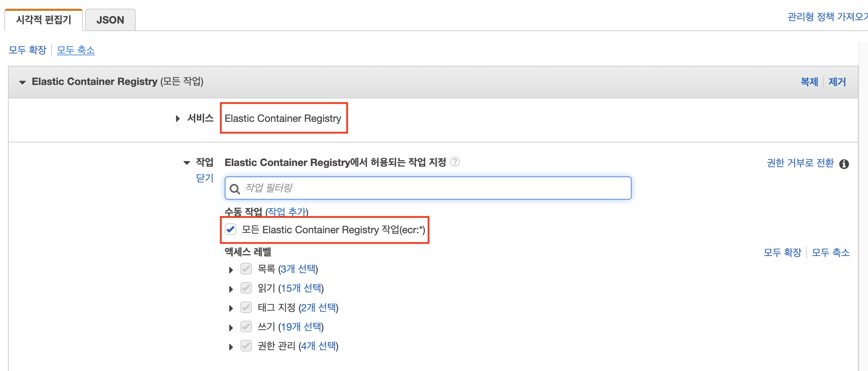The image size is (868, 371).
Task: Expand the 권한 관리 access level arrow
Action: 231,347
